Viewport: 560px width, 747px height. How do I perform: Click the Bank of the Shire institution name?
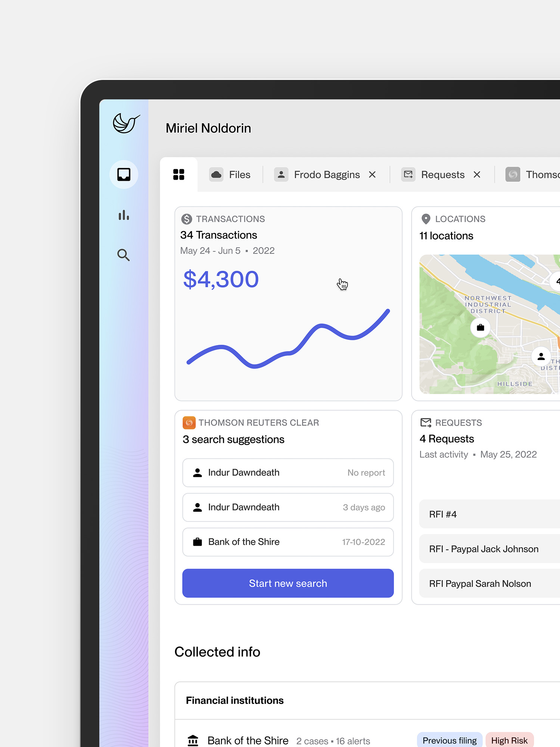(x=248, y=740)
